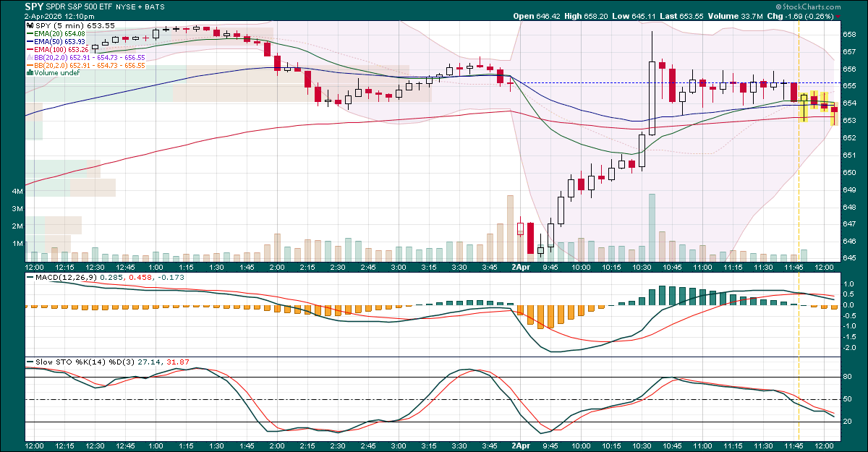Viewport: 868px width, 452px height.
Task: Click the Volume undef legend text
Action: 56,73
